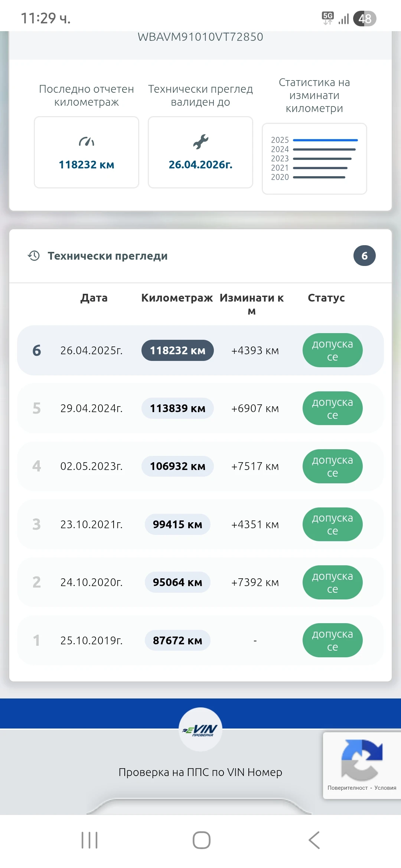Image resolution: width=401 pixels, height=868 pixels.
Task: Open the Условия terms link
Action: (385, 788)
